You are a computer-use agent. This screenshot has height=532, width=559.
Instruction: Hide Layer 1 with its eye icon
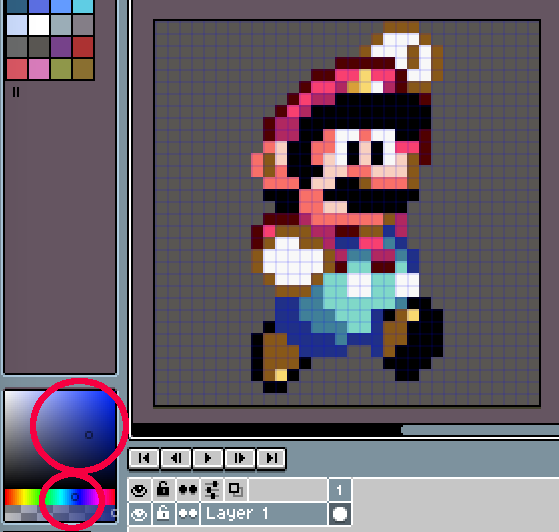[139, 514]
